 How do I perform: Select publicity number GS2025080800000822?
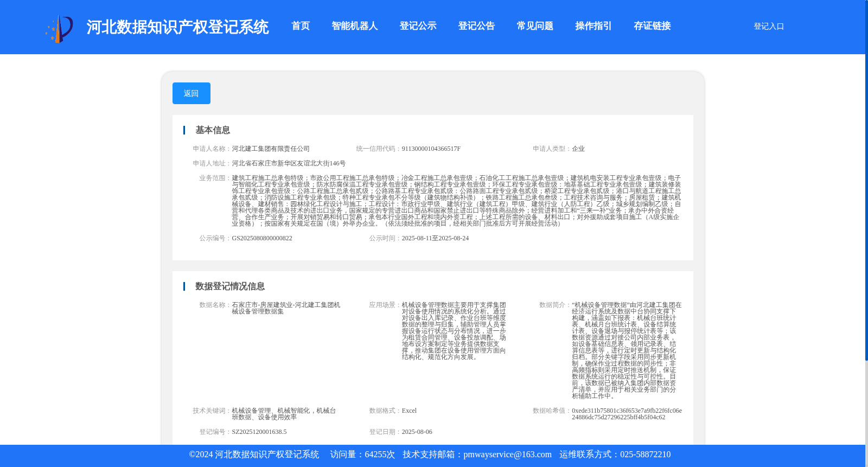262,238
